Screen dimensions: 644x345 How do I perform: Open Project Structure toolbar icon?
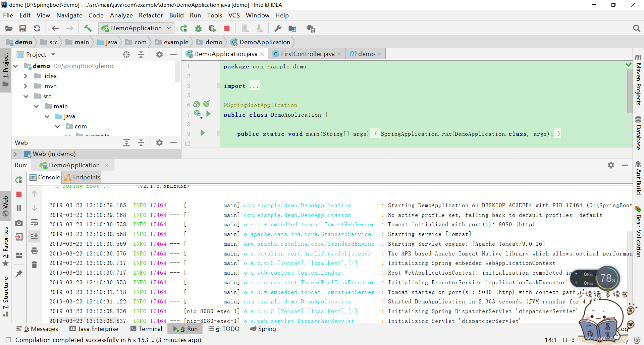[292, 28]
